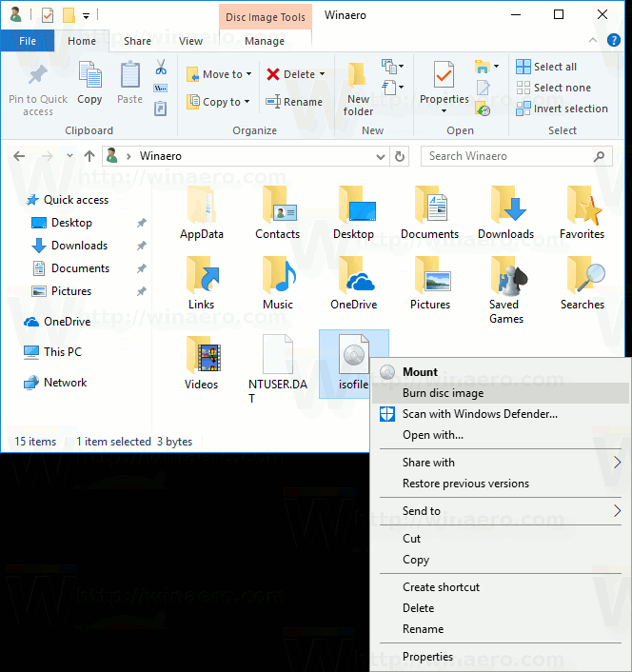Collapse the ribbon with the chevron
This screenshot has width=632, height=672.
(593, 40)
